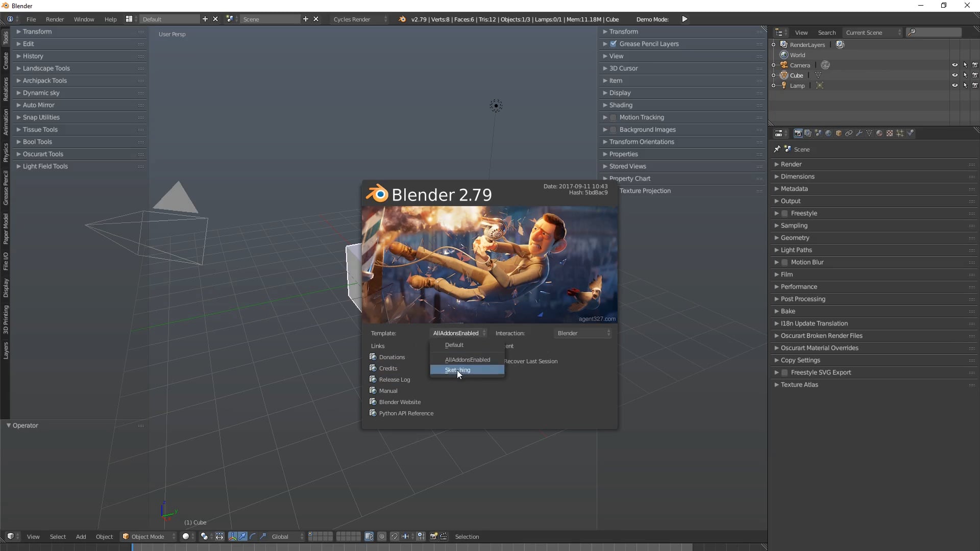This screenshot has height=551, width=980.
Task: Choose Default template from dropdown list
Action: 467,345
